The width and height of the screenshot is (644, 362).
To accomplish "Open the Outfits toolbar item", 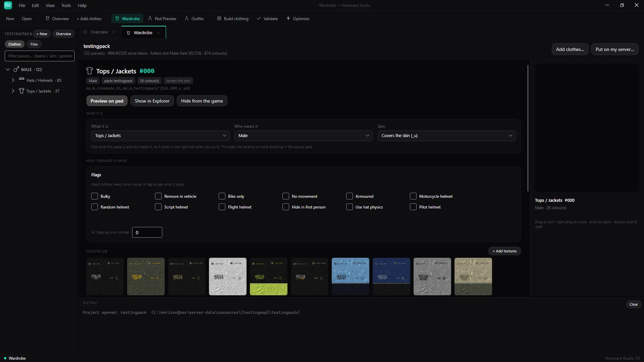I will coord(194,19).
